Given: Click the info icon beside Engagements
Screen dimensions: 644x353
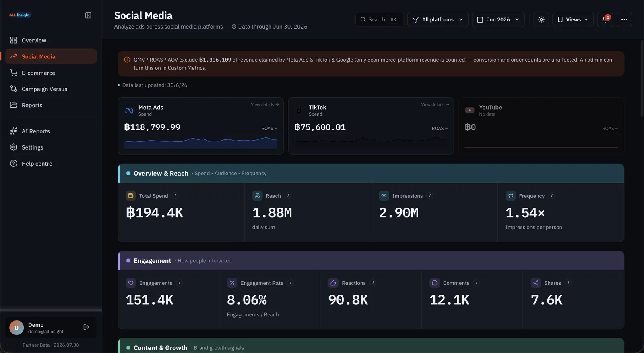Looking at the screenshot, I should click(x=180, y=283).
